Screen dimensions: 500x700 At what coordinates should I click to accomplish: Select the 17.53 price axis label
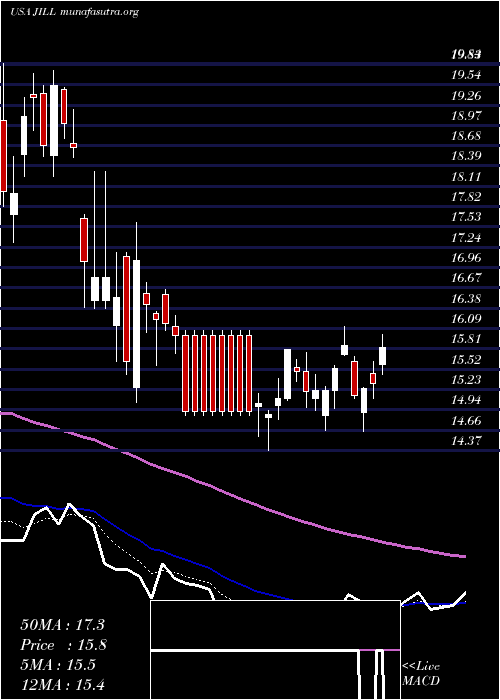click(x=466, y=217)
